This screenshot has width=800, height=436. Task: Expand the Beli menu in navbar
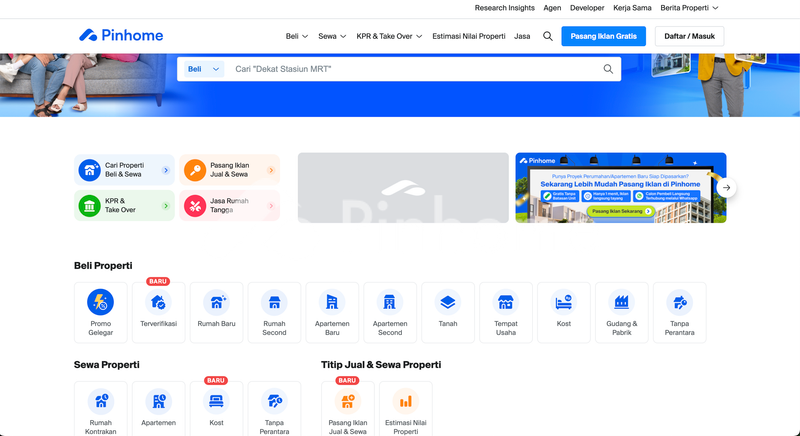(297, 36)
